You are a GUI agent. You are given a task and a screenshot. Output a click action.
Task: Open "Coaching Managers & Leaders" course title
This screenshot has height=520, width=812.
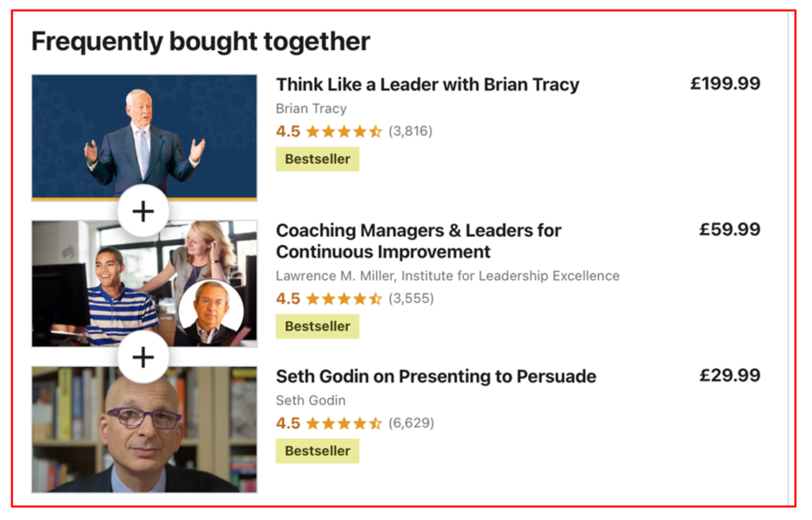(418, 241)
